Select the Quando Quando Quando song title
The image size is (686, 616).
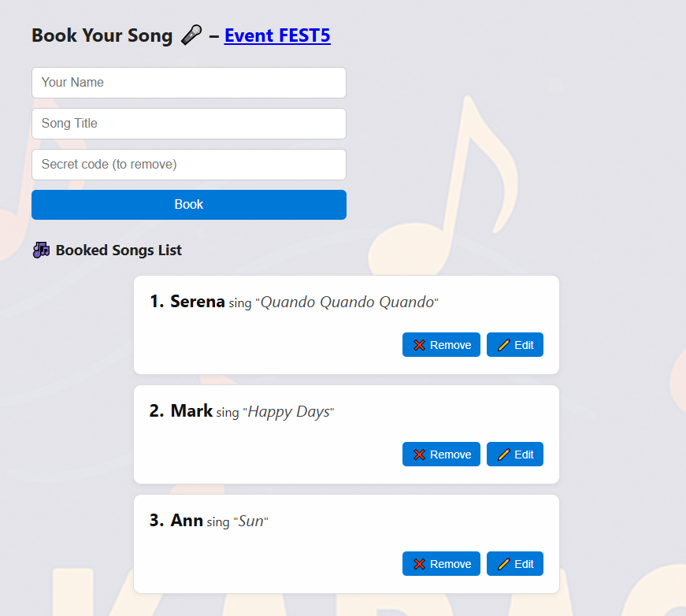coord(347,302)
